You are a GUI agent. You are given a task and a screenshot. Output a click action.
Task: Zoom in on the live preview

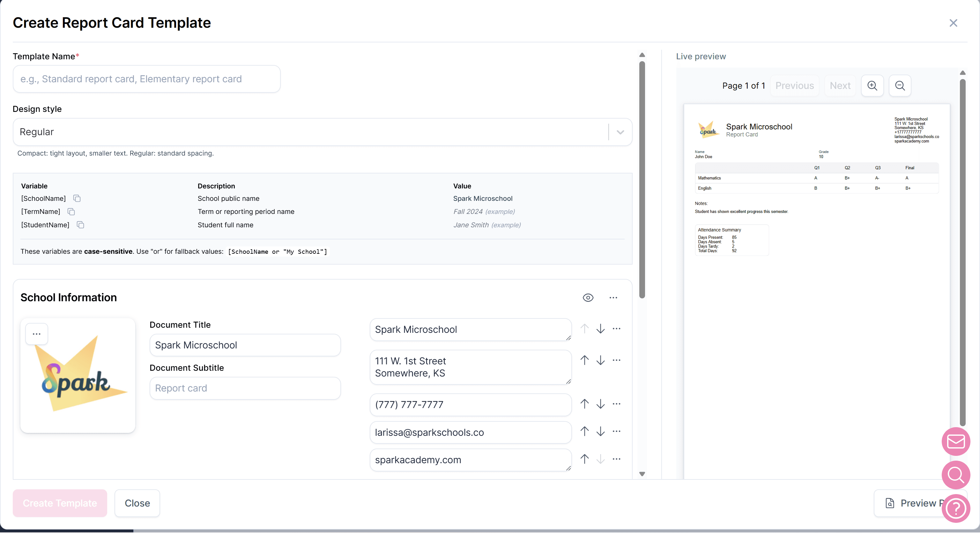872,85
